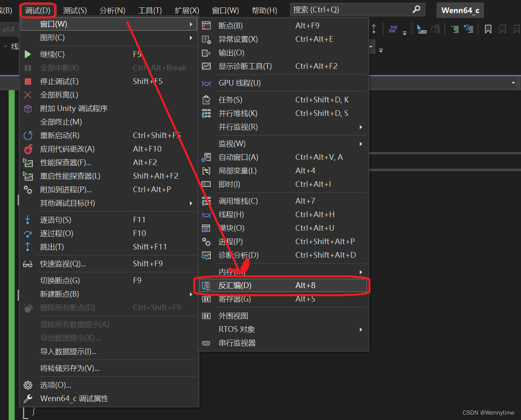Expand the 图形(C) submenu arrow
Screen dimensions: 521x420
click(x=191, y=38)
